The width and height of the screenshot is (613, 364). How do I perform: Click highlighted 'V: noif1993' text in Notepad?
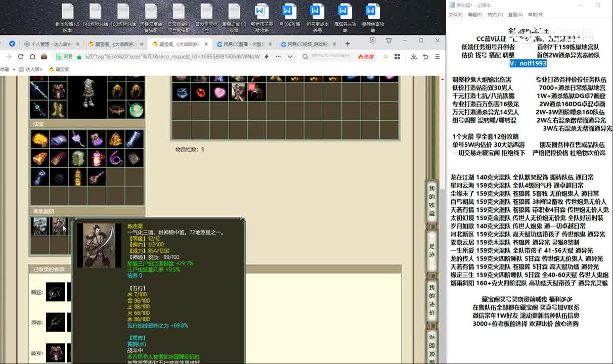tap(528, 63)
